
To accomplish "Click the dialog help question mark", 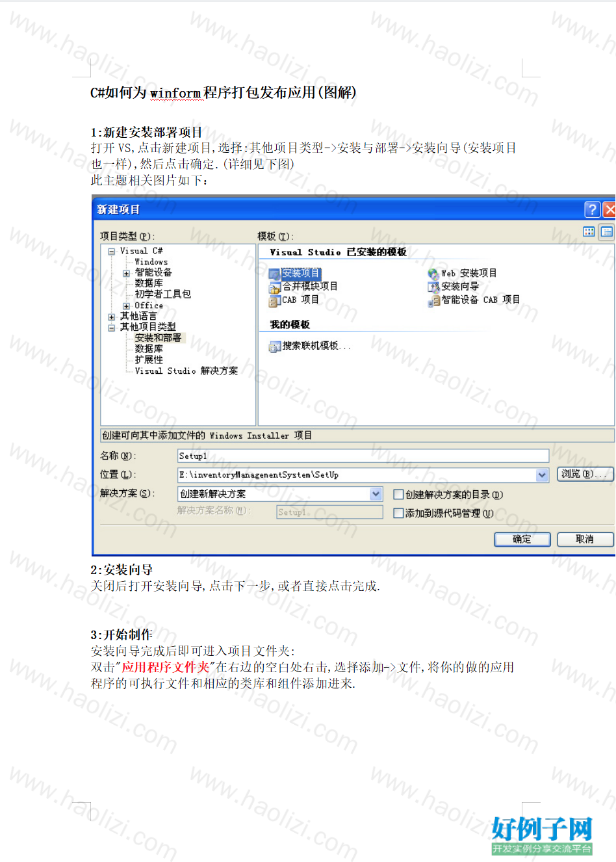I will [592, 209].
